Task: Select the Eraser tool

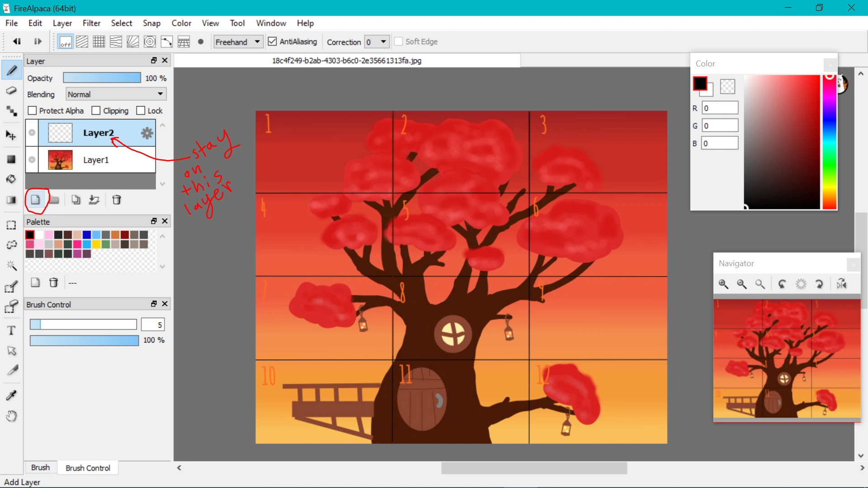Action: (x=11, y=90)
